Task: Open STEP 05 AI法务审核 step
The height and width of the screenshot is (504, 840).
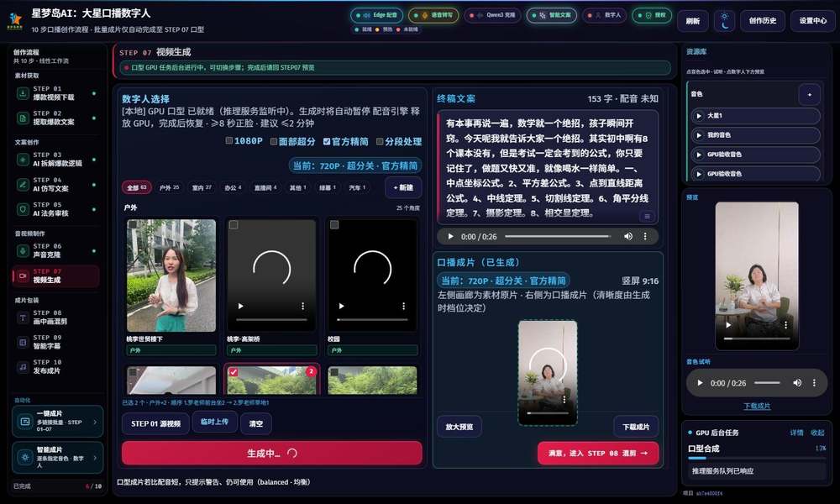Action: (x=56, y=209)
